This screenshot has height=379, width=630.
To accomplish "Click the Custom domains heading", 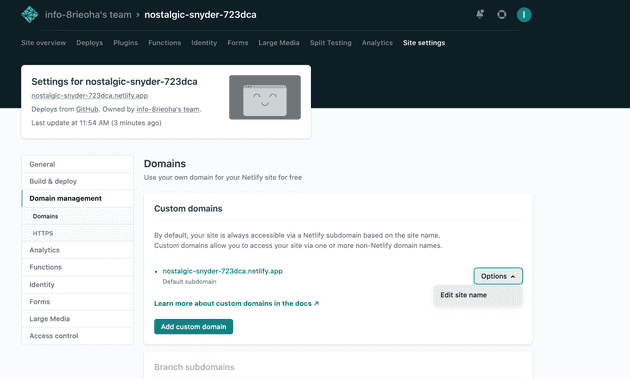I will pos(188,209).
